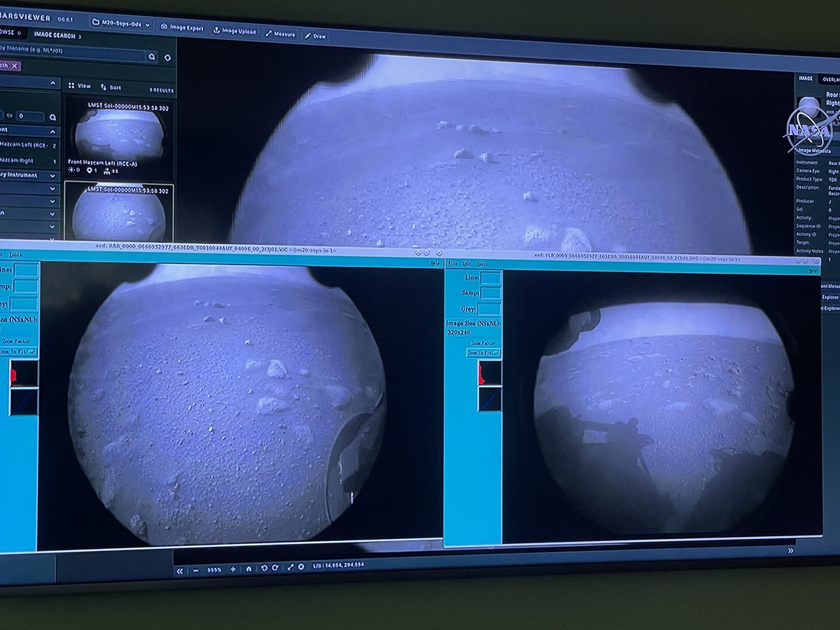Click the red histogram box in left xvd

[x=24, y=374]
